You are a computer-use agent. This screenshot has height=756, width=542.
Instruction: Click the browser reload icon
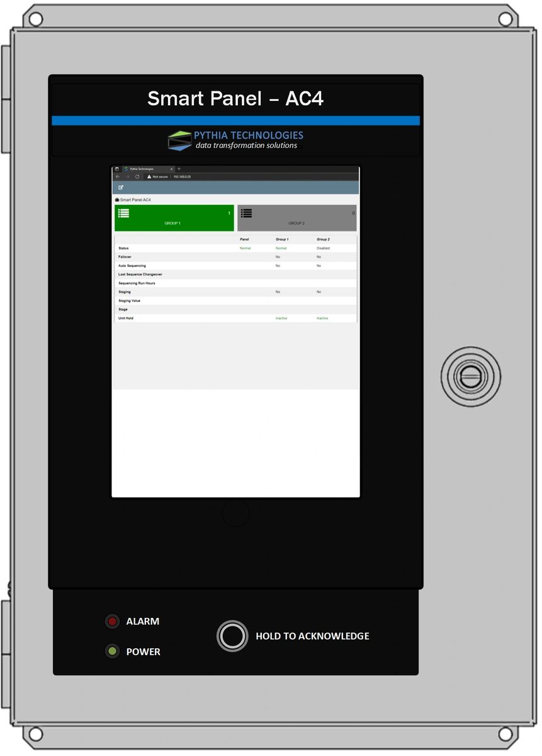click(x=137, y=177)
